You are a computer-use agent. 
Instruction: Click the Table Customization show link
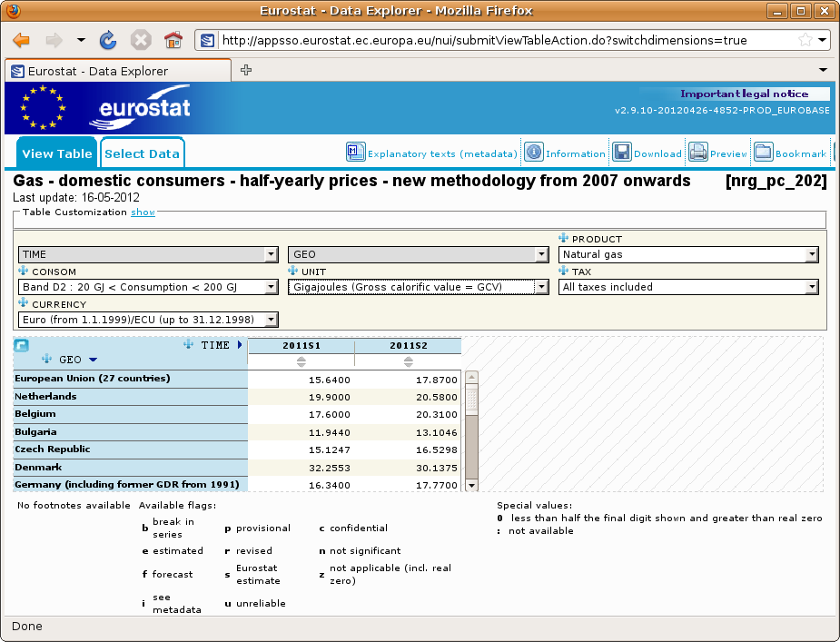pyautogui.click(x=143, y=212)
